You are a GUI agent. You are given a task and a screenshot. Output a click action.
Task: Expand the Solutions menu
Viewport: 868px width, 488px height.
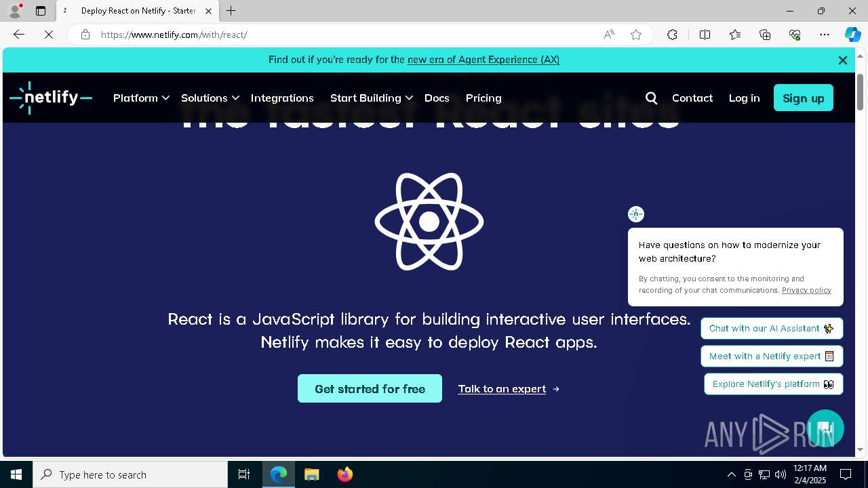210,98
